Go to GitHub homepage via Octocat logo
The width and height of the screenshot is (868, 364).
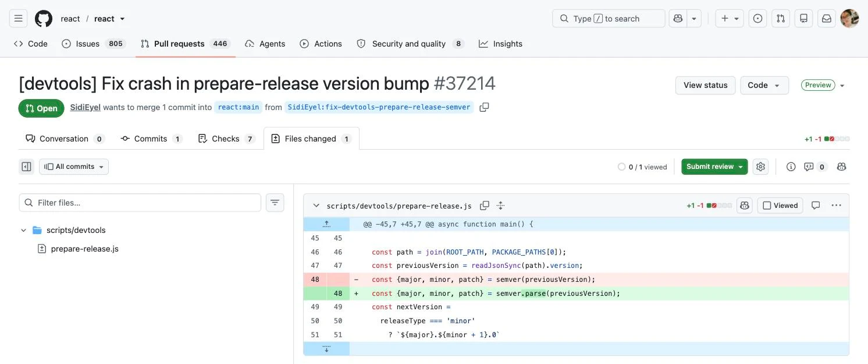[x=44, y=19]
